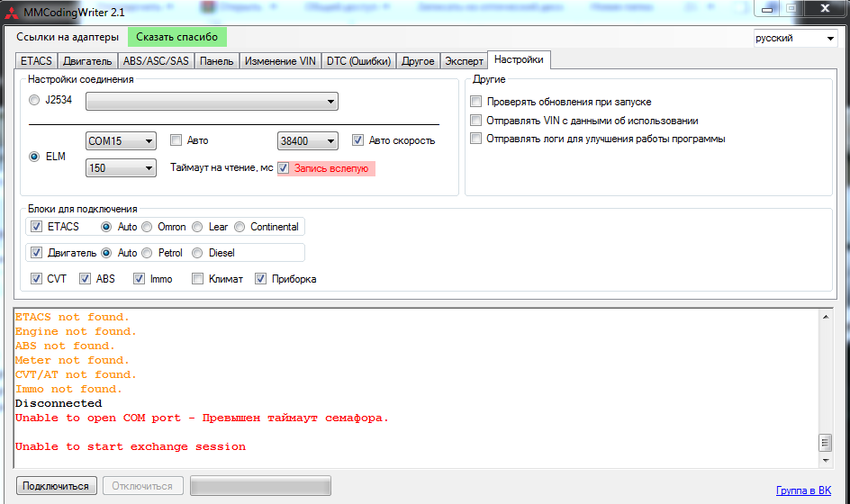Click 'ETACS not found.' log line
The width and height of the screenshot is (850, 504).
pos(72,317)
